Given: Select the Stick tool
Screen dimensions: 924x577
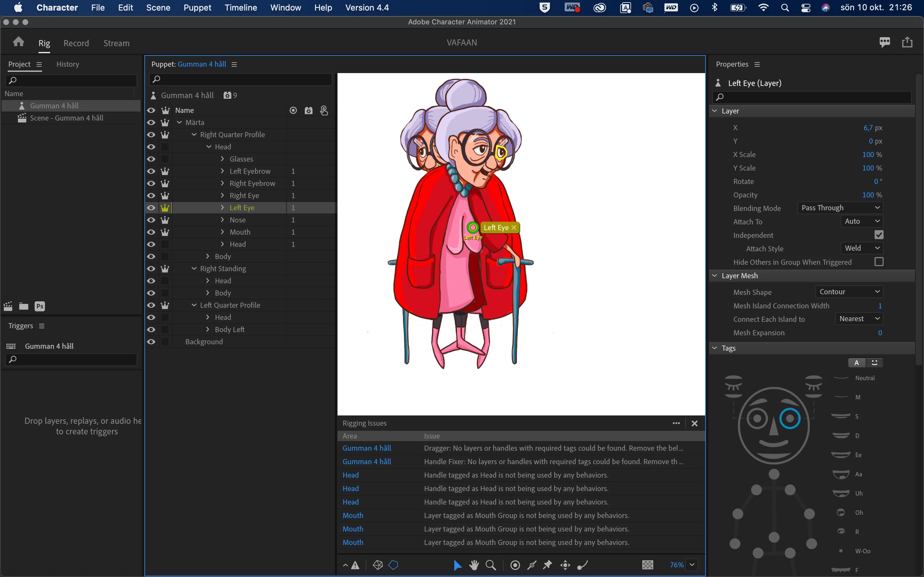Looking at the screenshot, I should [532, 565].
